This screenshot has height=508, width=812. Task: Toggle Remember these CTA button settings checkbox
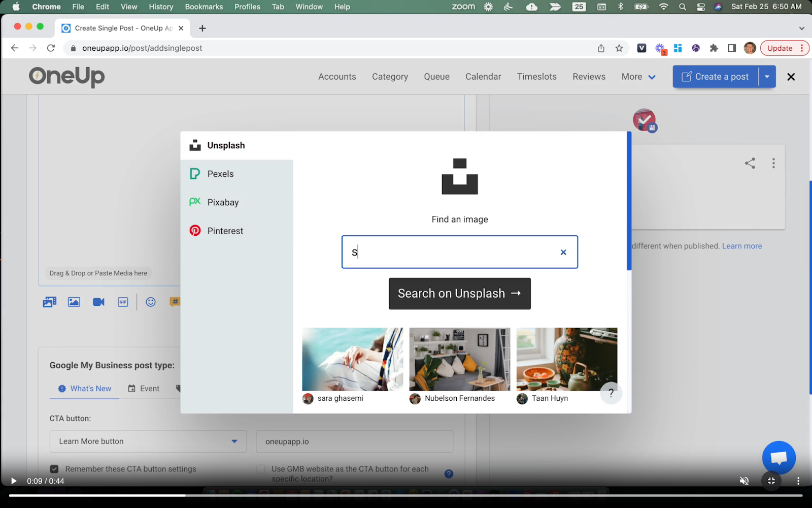click(54, 469)
